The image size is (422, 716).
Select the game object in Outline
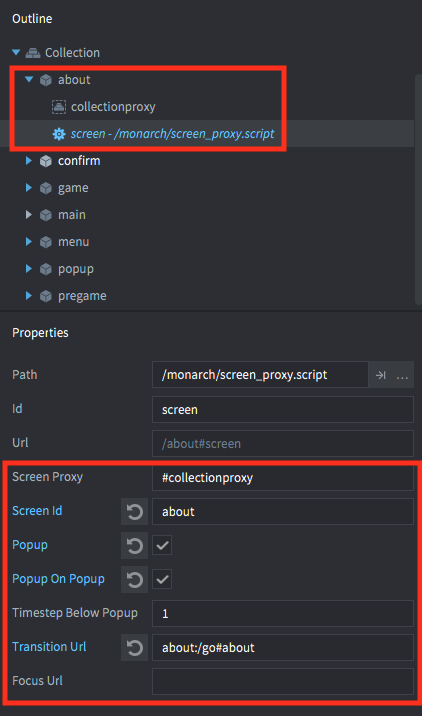click(x=73, y=188)
